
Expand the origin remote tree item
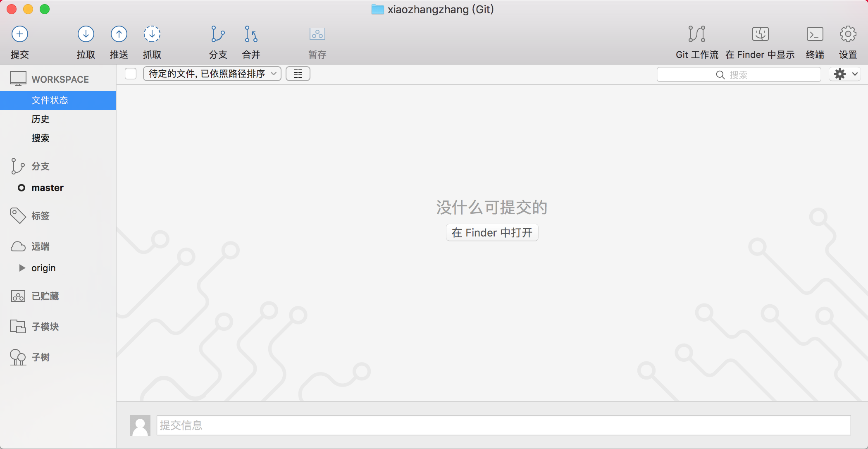pyautogui.click(x=22, y=268)
